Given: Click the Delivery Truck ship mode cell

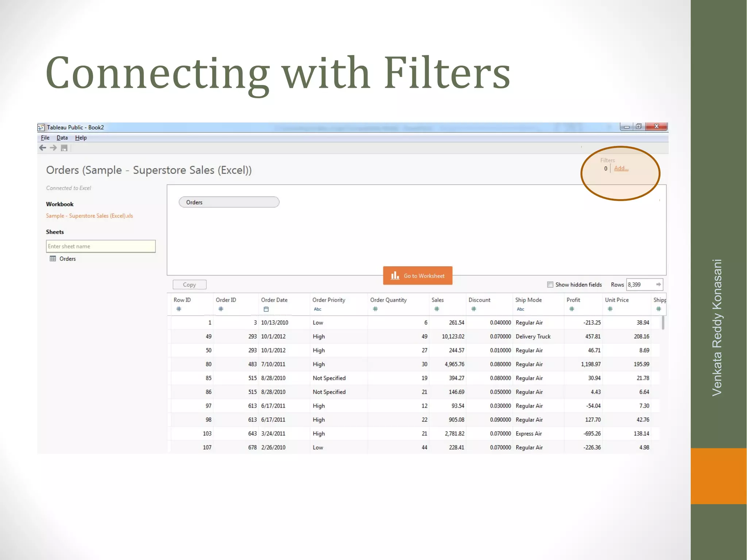Looking at the screenshot, I should click(x=533, y=336).
